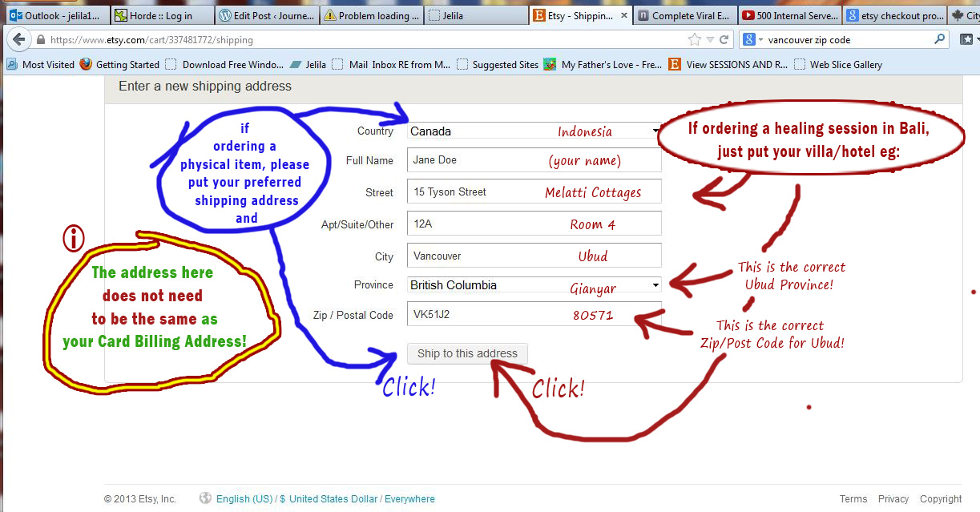980x512 pixels.
Task: Click the English (US) language link
Action: [244, 498]
